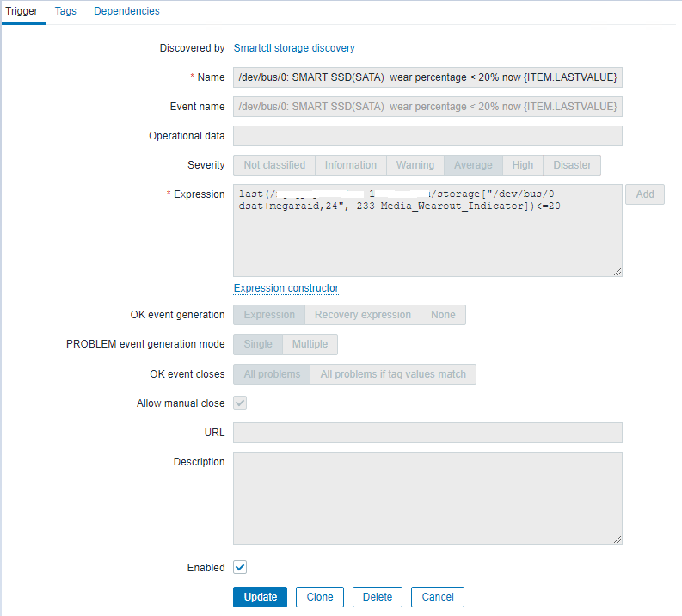Select Not classified severity
Image resolution: width=682 pixels, height=616 pixels.
coord(274,165)
